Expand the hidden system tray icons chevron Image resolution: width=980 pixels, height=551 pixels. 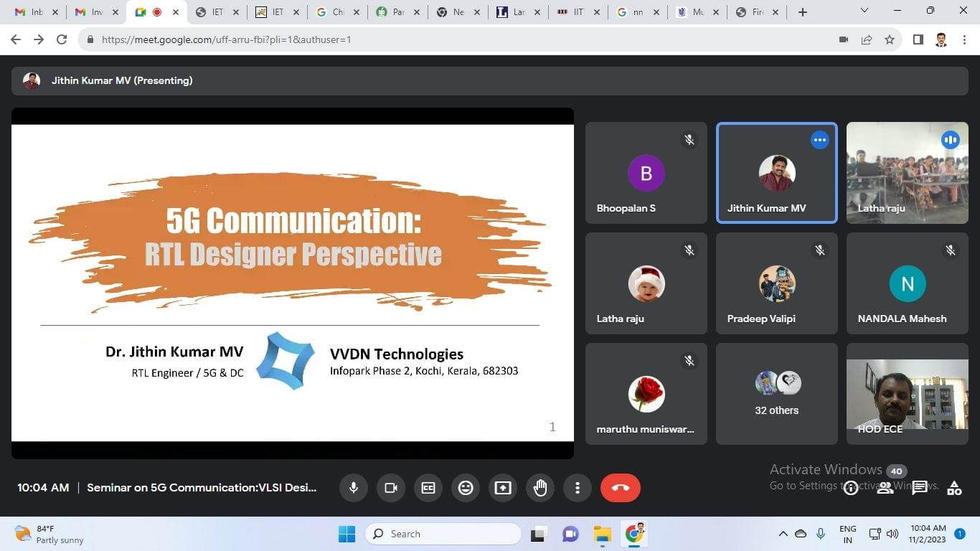[783, 534]
